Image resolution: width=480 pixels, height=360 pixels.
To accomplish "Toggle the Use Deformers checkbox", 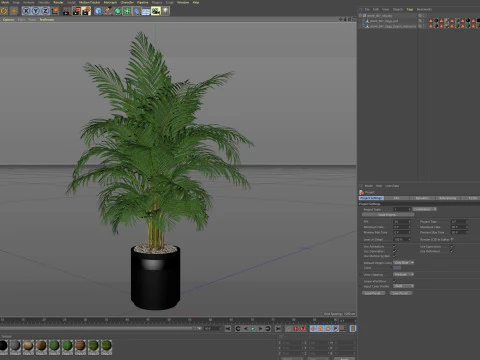I will (x=452, y=251).
